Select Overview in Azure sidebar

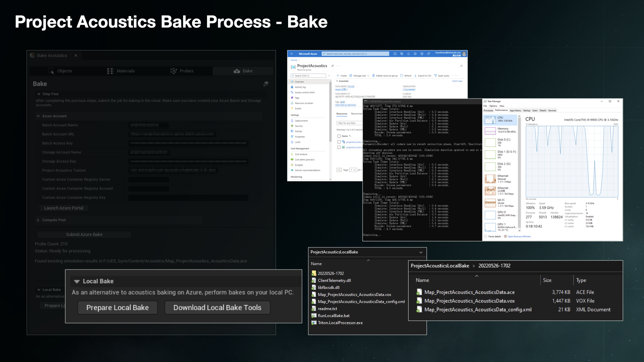tap(309, 82)
